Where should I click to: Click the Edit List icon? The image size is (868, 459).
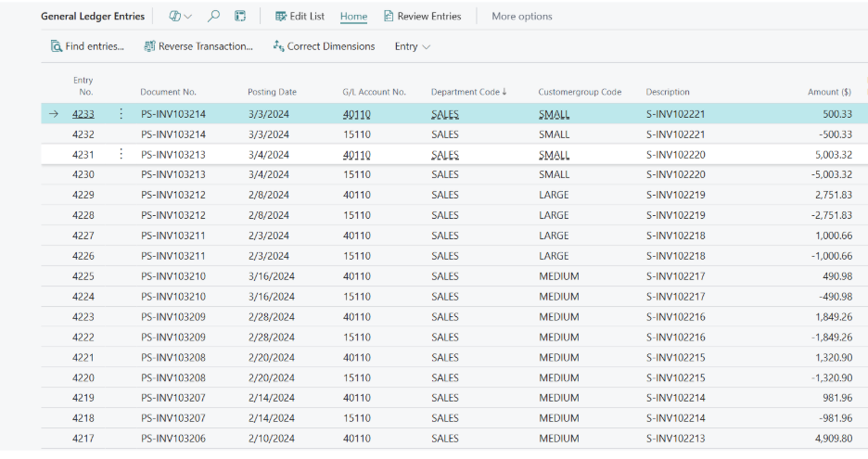281,17
